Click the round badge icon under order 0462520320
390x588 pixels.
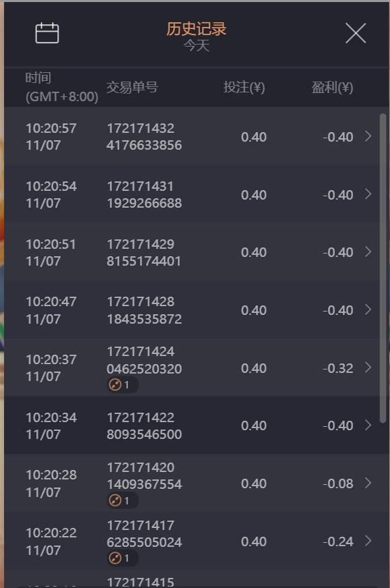point(115,385)
